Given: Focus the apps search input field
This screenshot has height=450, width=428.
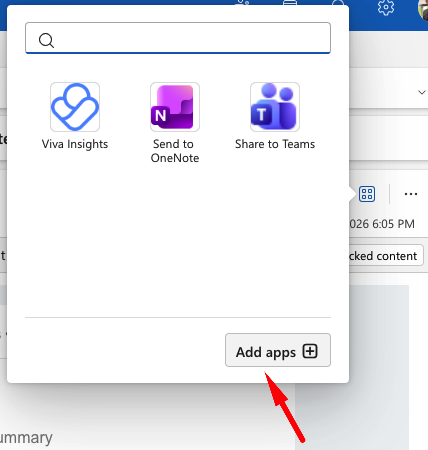Looking at the screenshot, I should (x=178, y=38).
